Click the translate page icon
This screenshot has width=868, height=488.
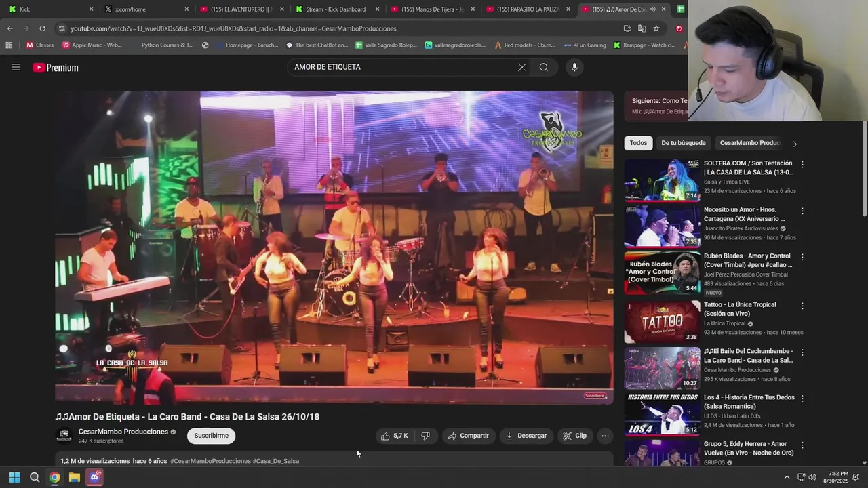point(642,28)
